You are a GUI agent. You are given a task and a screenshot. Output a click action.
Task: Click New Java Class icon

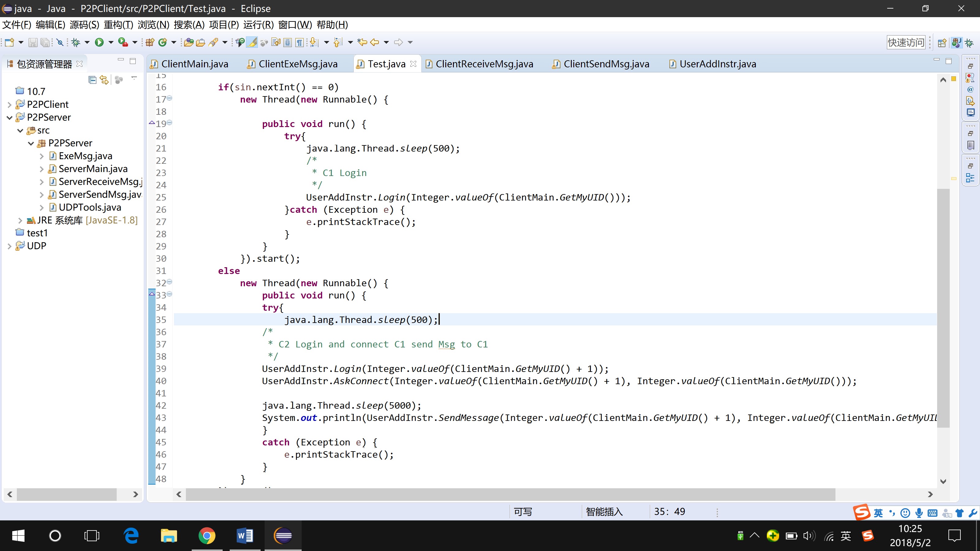pyautogui.click(x=163, y=42)
